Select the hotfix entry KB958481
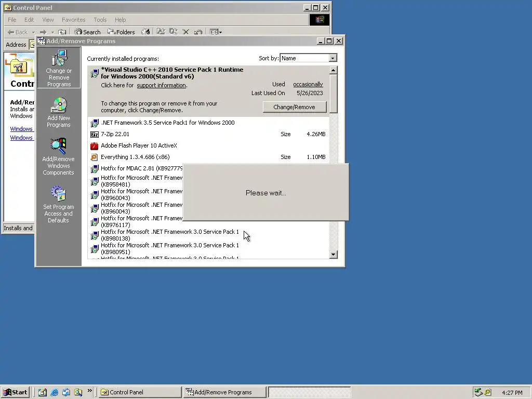 [x=136, y=181]
